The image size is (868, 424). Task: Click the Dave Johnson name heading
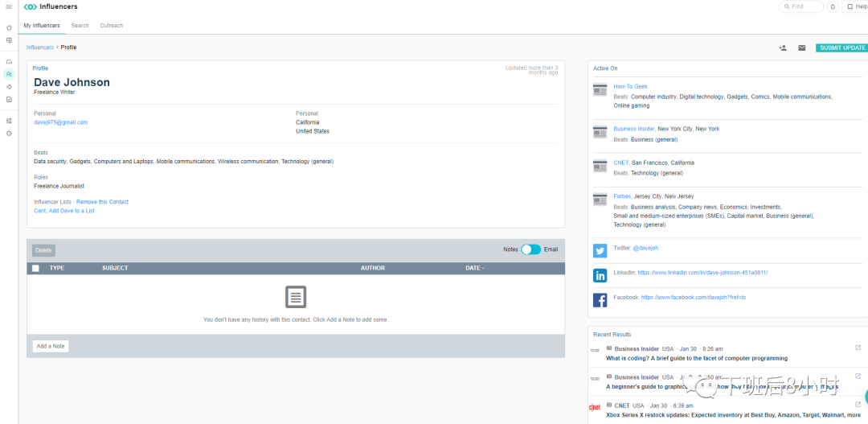(x=72, y=83)
